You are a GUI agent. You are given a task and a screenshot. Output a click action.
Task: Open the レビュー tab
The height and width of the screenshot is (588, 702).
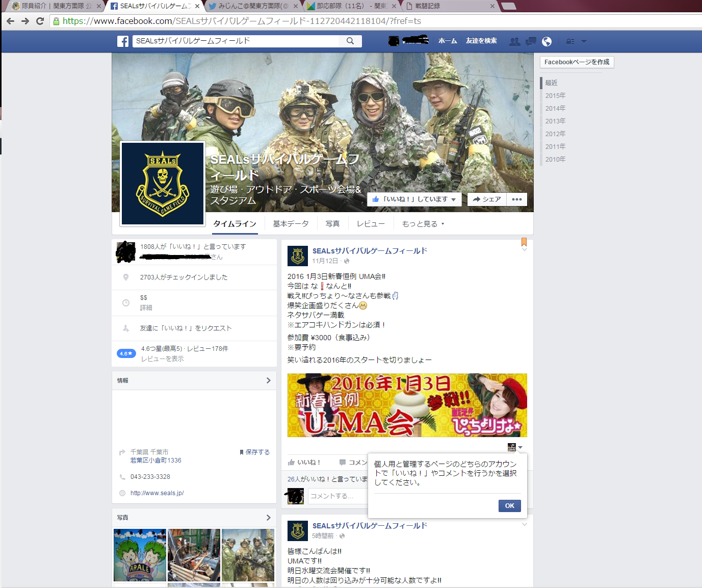click(371, 224)
